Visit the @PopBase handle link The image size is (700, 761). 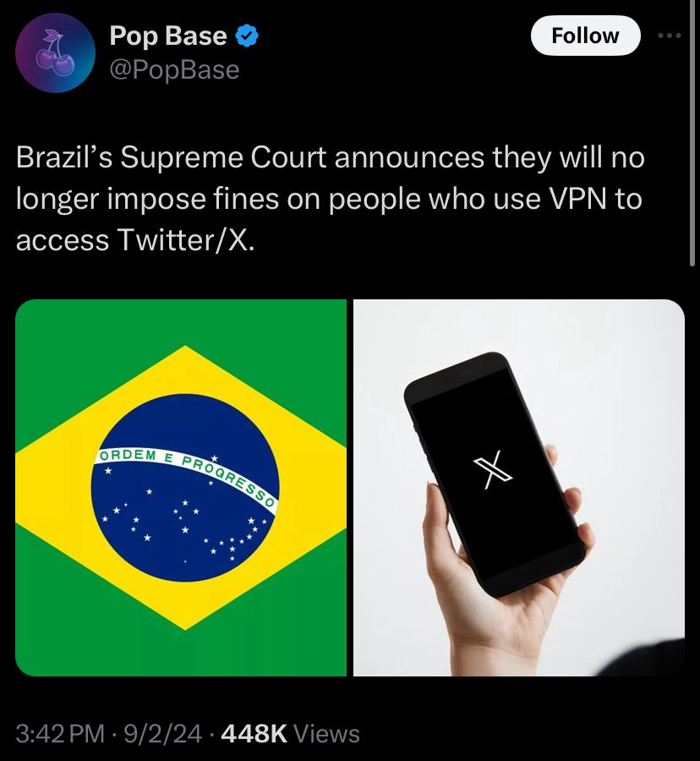[x=175, y=70]
